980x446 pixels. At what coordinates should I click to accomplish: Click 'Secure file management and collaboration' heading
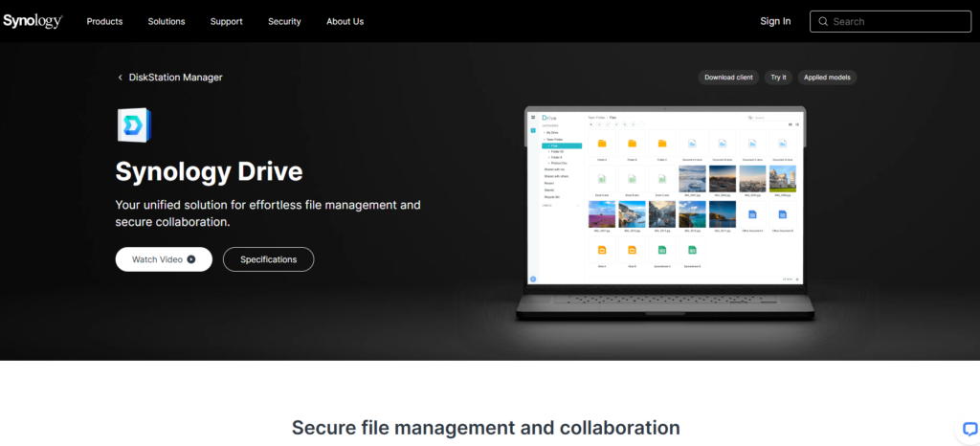(x=485, y=428)
